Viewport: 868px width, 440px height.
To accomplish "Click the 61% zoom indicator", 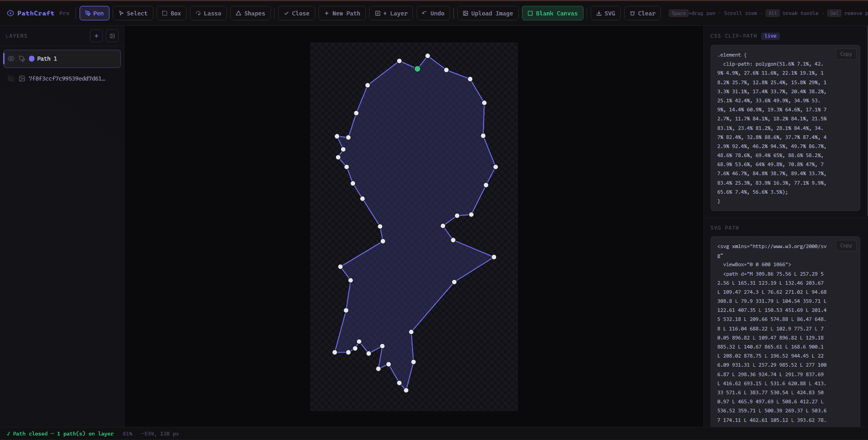I will [128, 434].
